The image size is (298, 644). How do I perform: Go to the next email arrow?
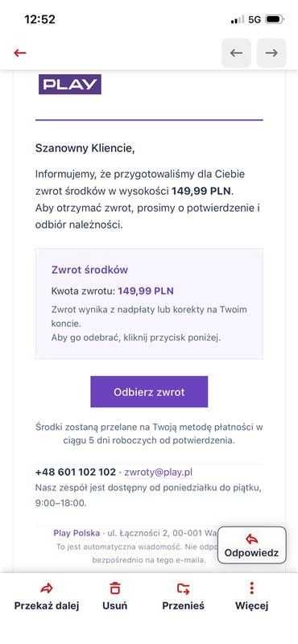tap(271, 53)
